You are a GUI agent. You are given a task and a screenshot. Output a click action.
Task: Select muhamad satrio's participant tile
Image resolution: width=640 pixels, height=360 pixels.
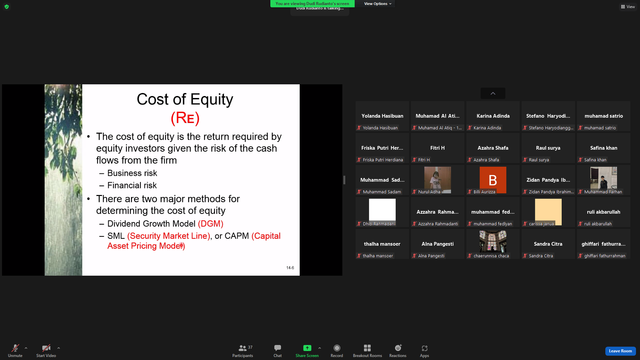(604, 116)
